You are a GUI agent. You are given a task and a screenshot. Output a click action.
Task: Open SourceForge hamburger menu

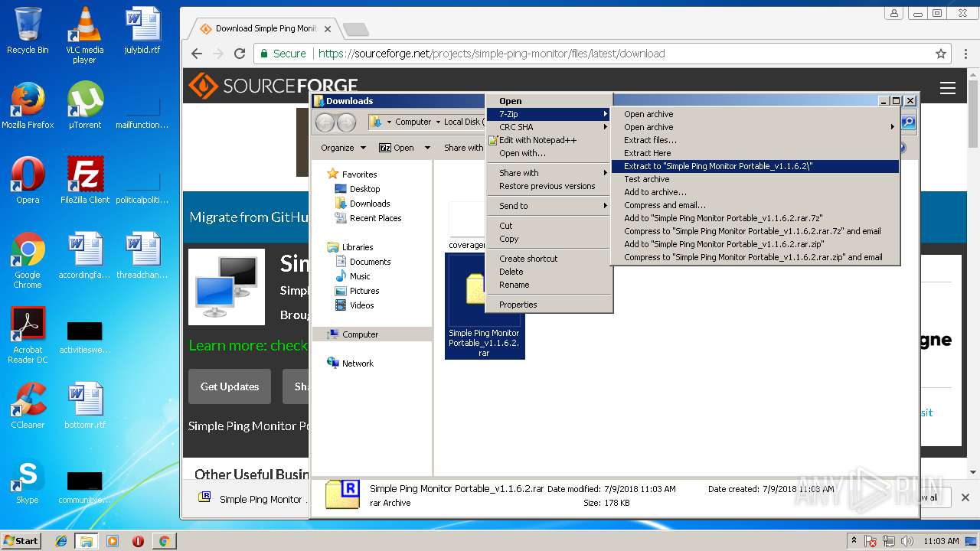click(x=948, y=88)
